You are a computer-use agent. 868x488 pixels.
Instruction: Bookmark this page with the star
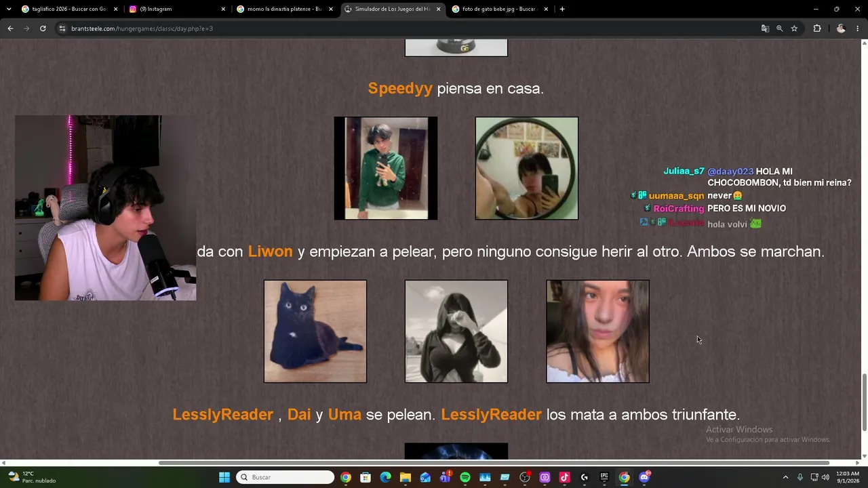794,28
